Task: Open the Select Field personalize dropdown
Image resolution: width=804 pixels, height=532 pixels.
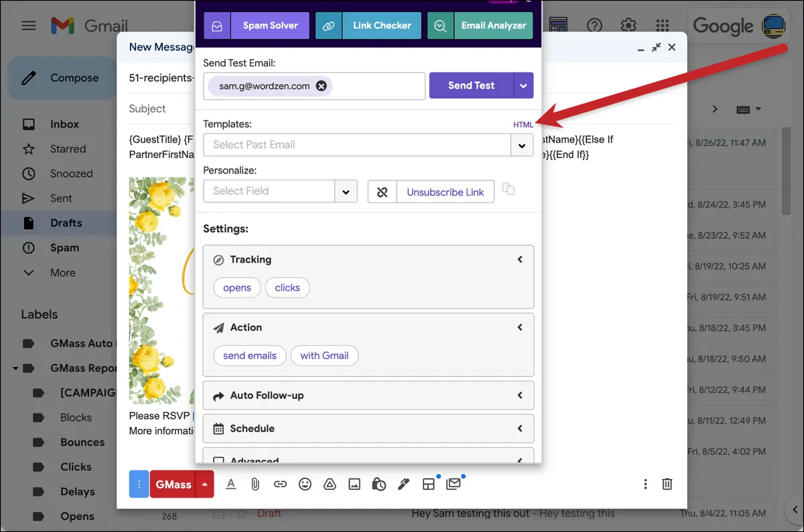Action: [346, 192]
